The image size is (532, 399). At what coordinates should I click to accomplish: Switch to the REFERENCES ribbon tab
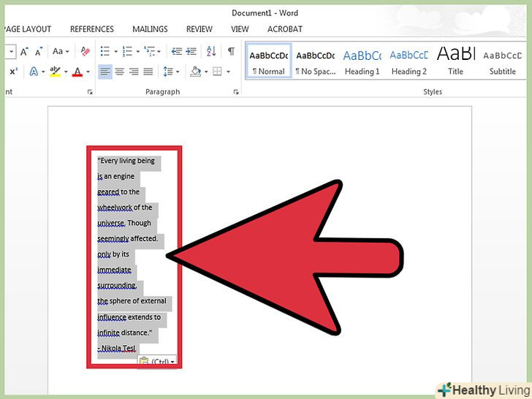click(x=92, y=29)
